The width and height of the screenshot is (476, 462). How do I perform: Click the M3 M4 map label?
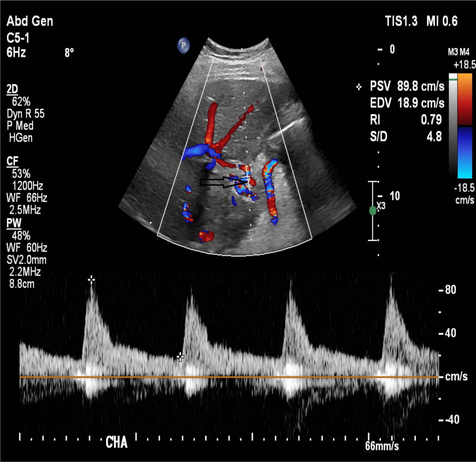pos(459,52)
